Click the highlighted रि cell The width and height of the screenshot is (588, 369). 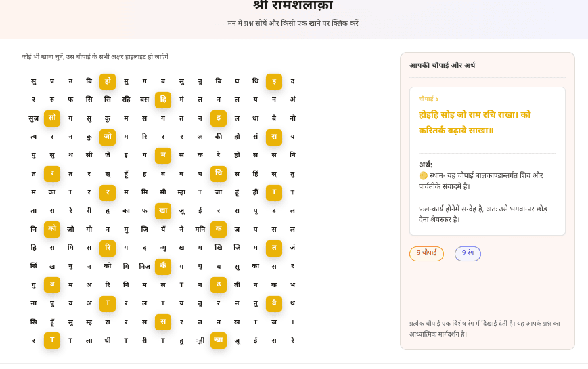pos(108,248)
